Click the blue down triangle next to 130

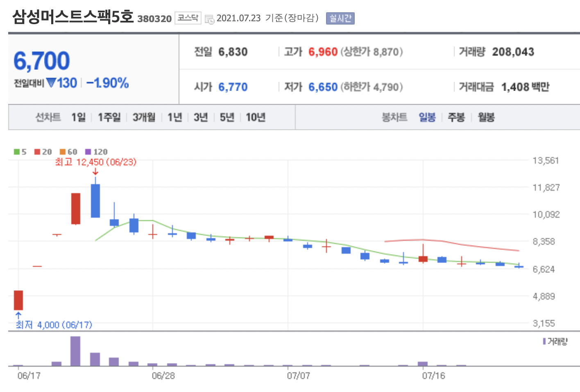(51, 83)
